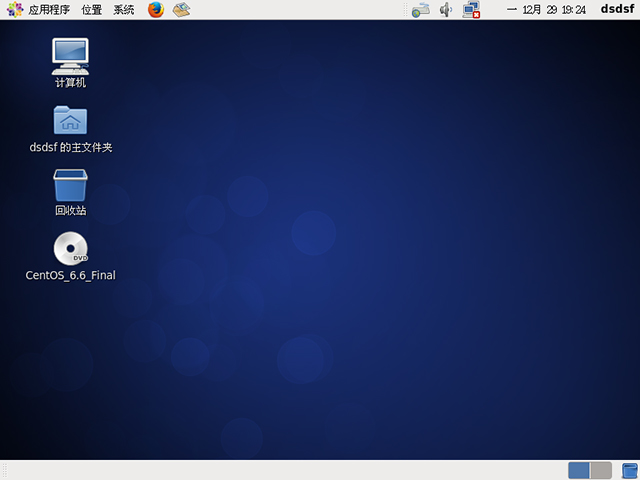
Task: Switch to the second workspace
Action: 601,471
